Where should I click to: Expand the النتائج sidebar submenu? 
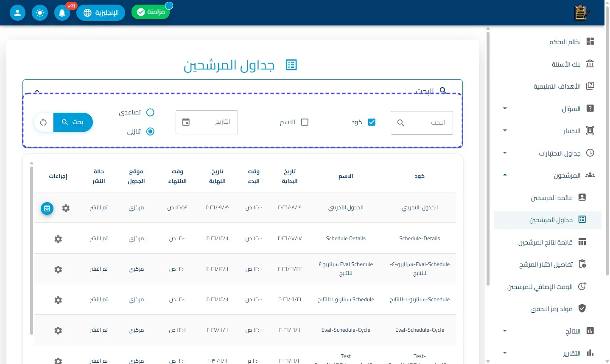(505, 331)
